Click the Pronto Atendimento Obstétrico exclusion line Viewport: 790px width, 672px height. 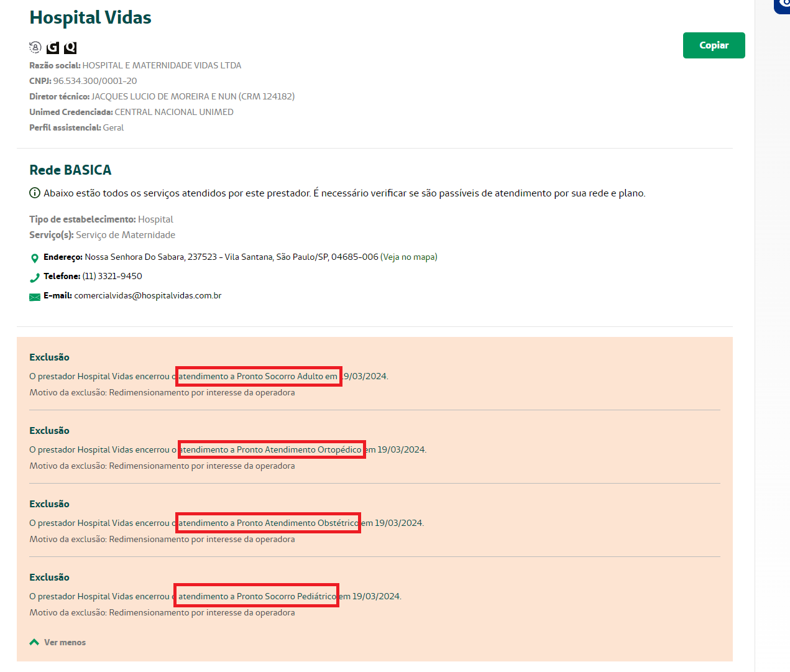tap(226, 523)
